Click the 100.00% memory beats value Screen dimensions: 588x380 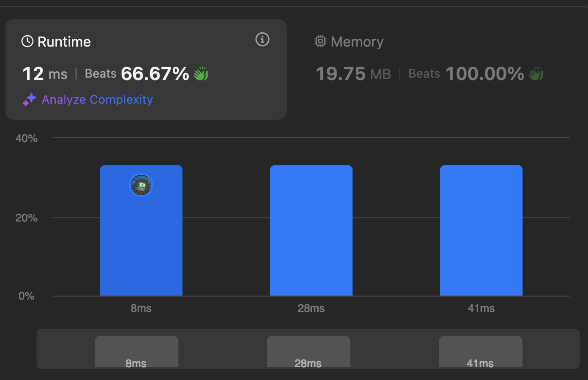pyautogui.click(x=485, y=74)
